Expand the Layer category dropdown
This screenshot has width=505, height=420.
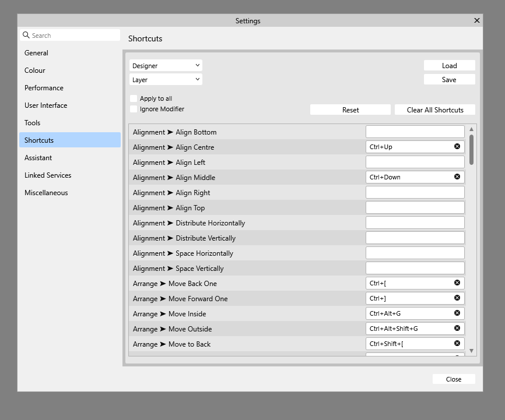[x=166, y=79]
